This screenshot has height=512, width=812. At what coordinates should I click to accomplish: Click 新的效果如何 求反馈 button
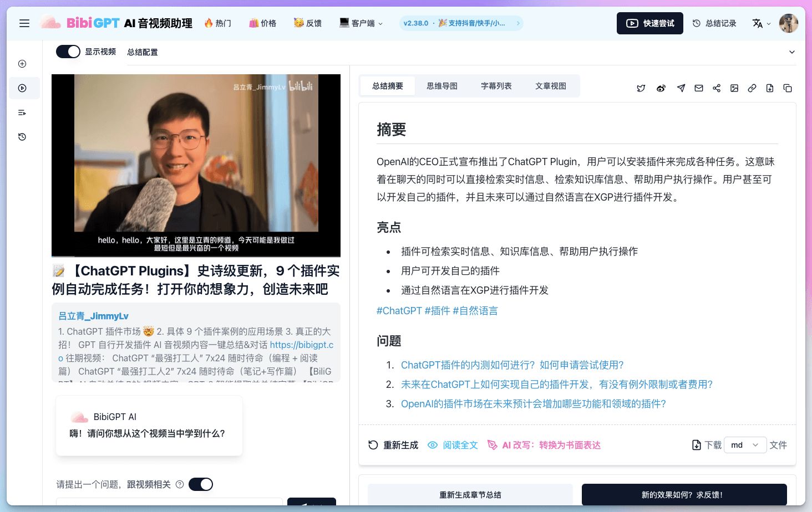tap(684, 495)
